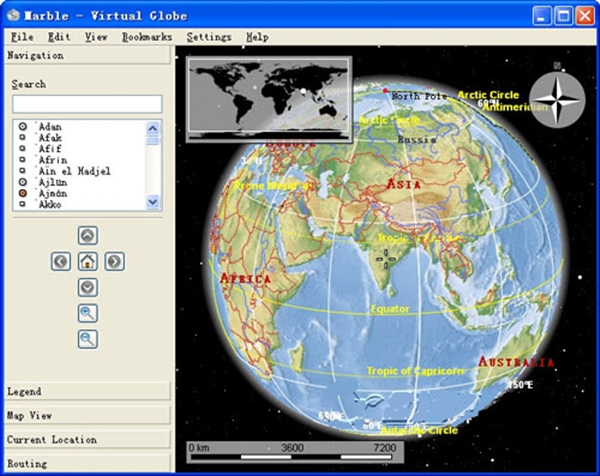Click the move right navigation arrow

[115, 261]
